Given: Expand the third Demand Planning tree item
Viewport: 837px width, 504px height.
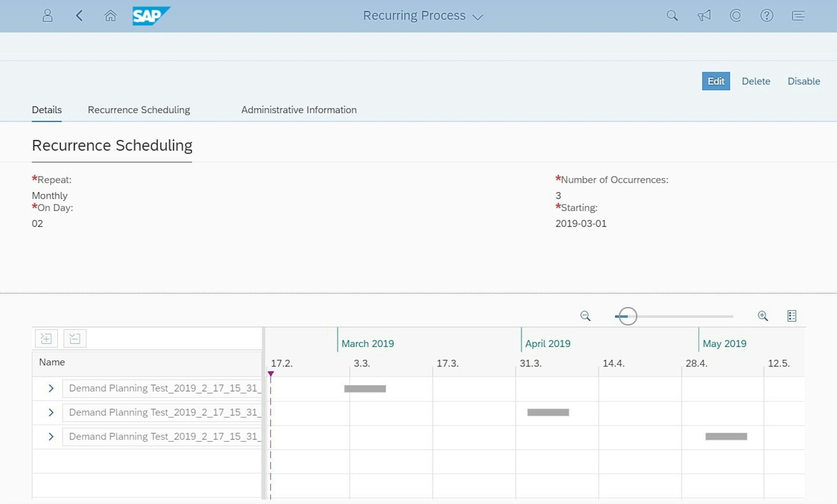Looking at the screenshot, I should 50,436.
